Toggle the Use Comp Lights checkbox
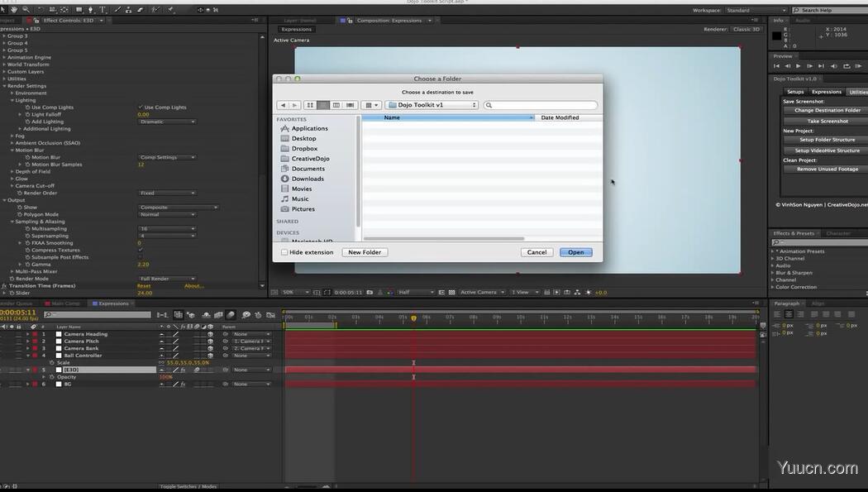Screen dimensions: 868x492 coord(140,107)
